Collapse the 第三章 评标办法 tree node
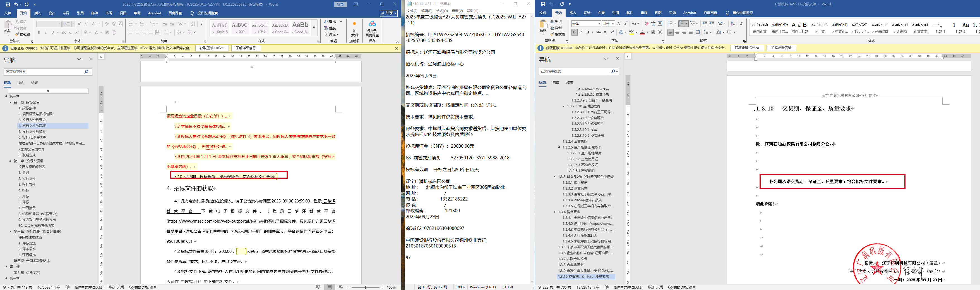 (11, 231)
